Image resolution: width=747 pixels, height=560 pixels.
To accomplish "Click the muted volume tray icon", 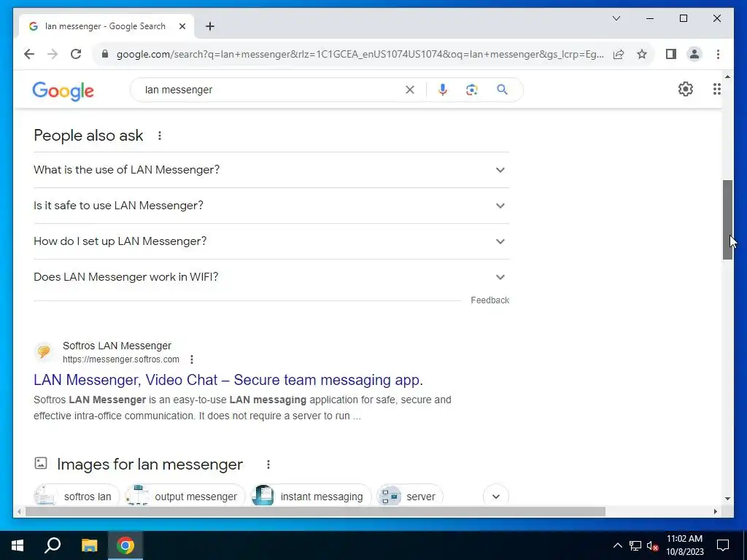I will [652, 545].
